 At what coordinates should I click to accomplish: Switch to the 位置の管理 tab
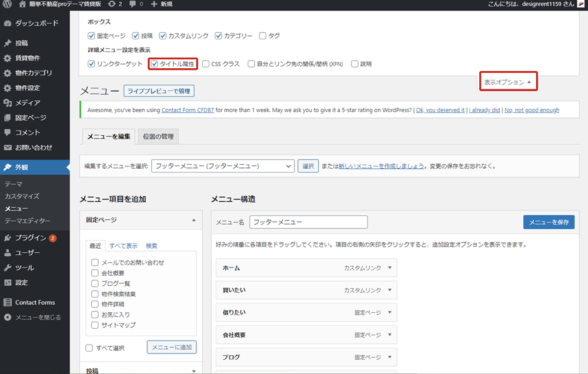pyautogui.click(x=158, y=136)
